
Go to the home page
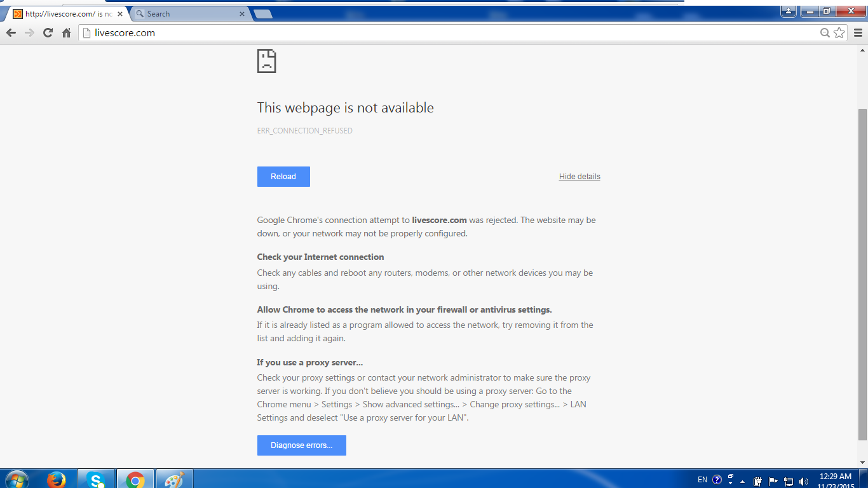[66, 33]
